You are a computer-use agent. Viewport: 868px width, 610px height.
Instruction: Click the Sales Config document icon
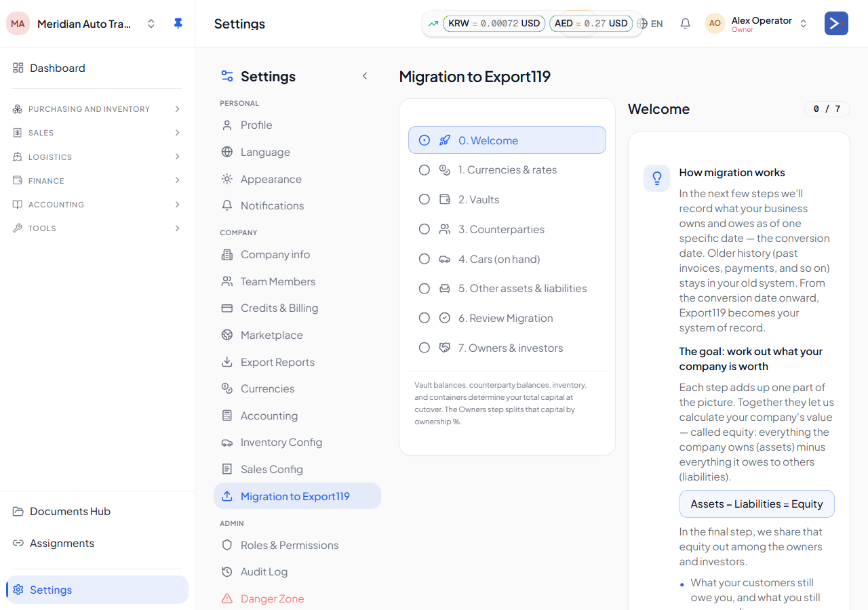(x=227, y=469)
